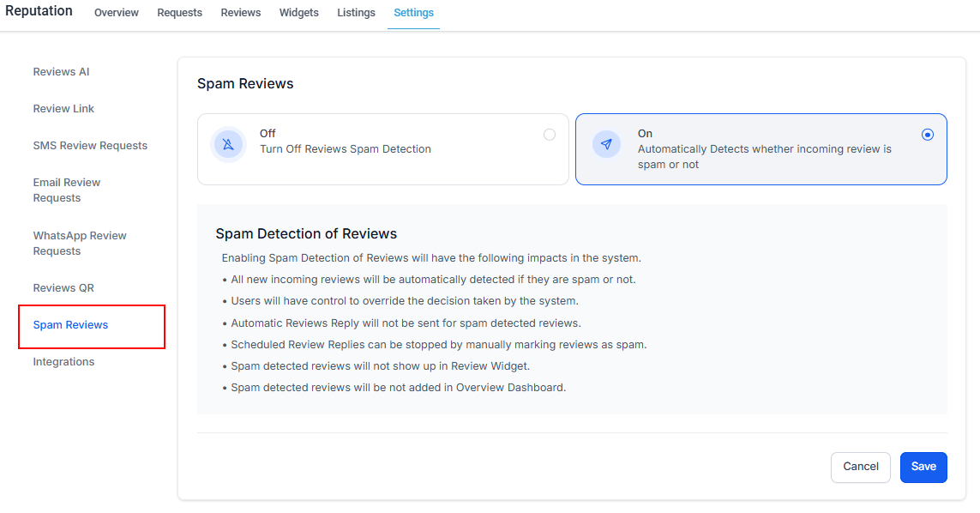Open the Widgets tab
The height and width of the screenshot is (513, 980).
point(298,13)
